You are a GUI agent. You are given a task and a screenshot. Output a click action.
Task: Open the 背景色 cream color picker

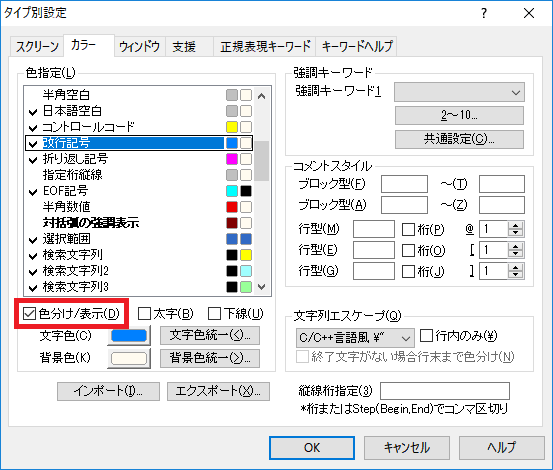[x=129, y=359]
